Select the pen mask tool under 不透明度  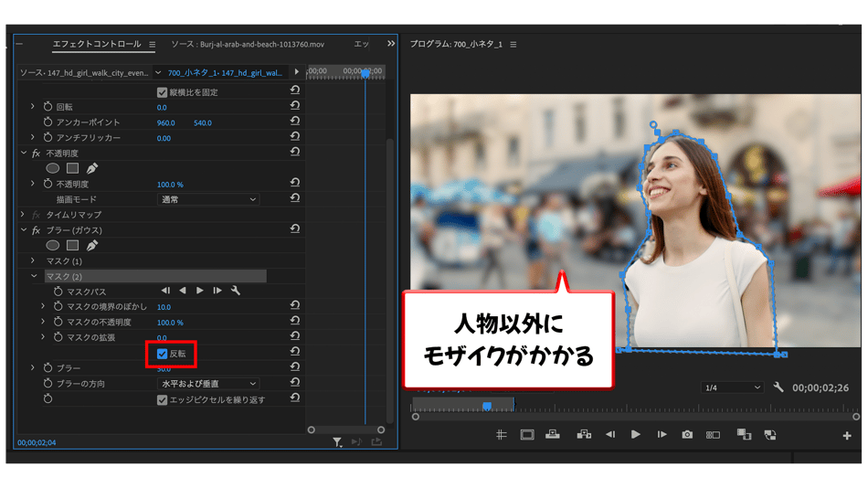(x=92, y=168)
